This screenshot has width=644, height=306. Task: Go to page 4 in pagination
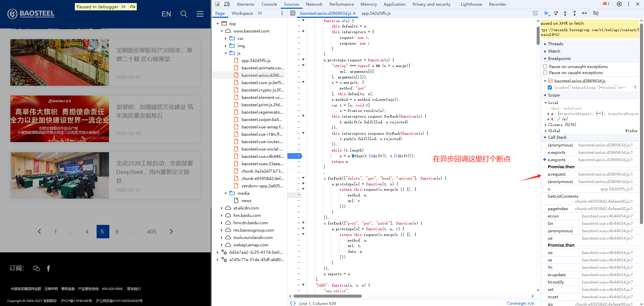pos(87,232)
